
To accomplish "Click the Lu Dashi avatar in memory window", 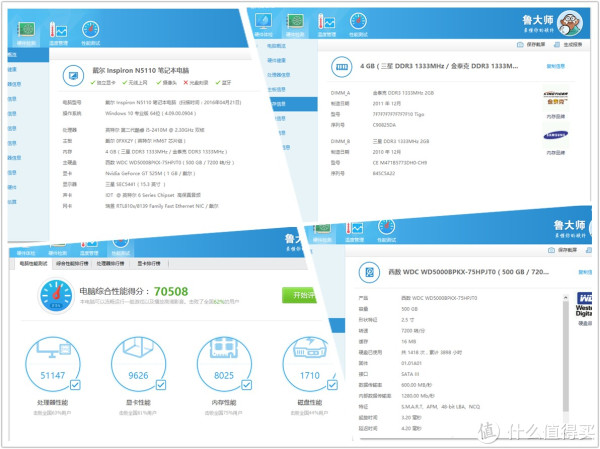I will [570, 23].
